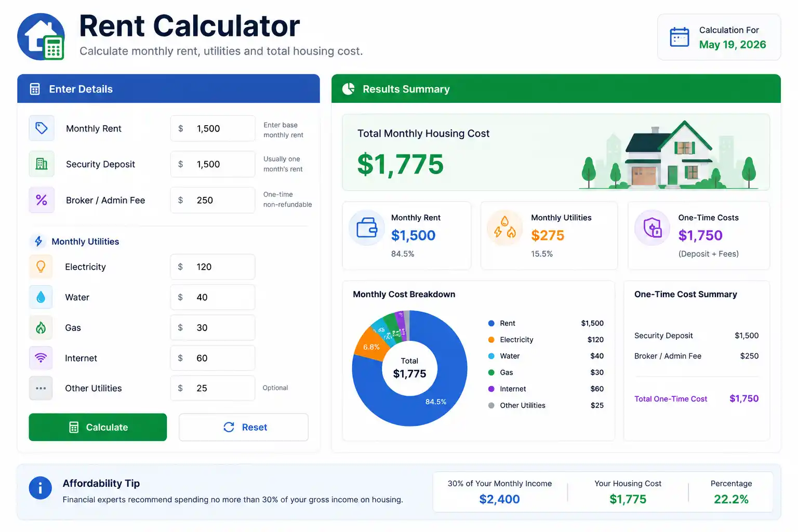Click the Affordability Tip info icon
The image size is (798, 532).
click(41, 488)
